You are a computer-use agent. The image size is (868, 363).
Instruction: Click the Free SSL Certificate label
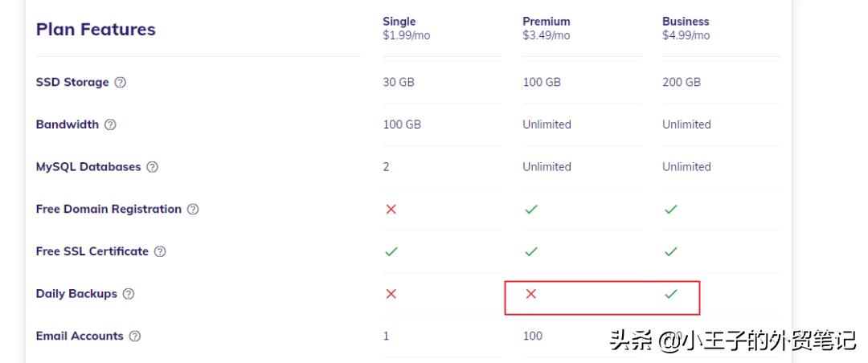tap(92, 251)
